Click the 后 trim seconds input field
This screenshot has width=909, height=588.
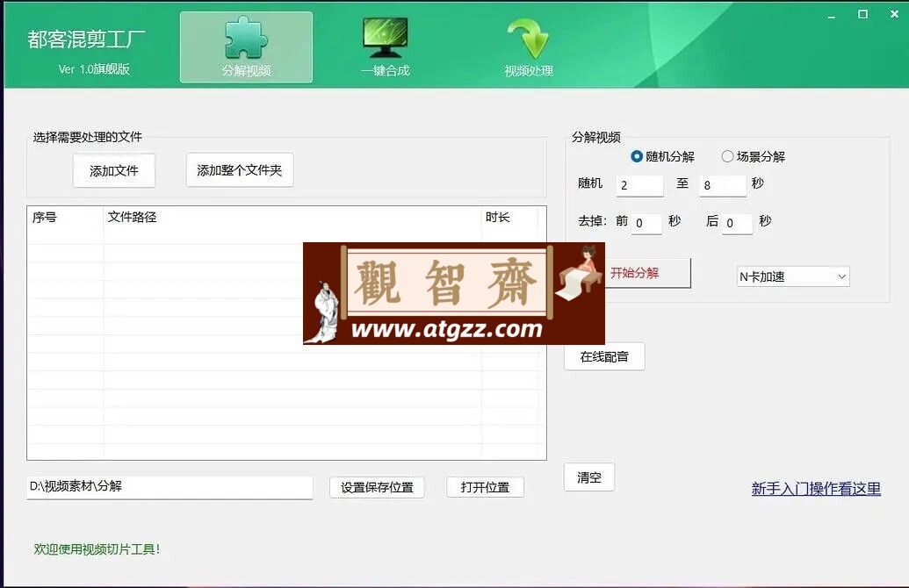click(x=738, y=223)
